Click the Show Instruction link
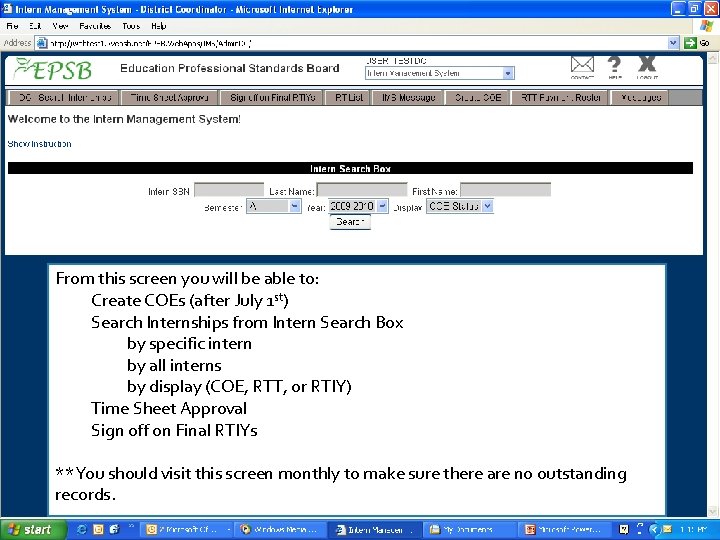The image size is (720, 540). pyautogui.click(x=39, y=144)
